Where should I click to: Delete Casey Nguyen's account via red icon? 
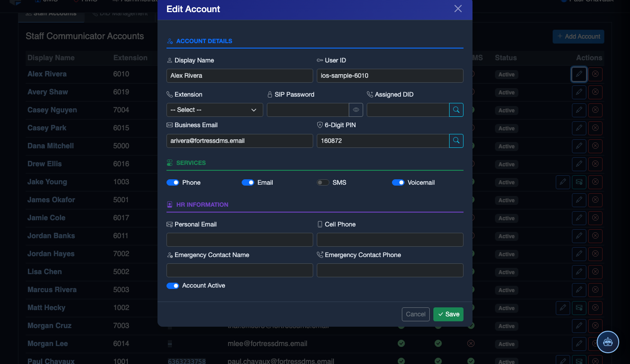click(x=595, y=110)
